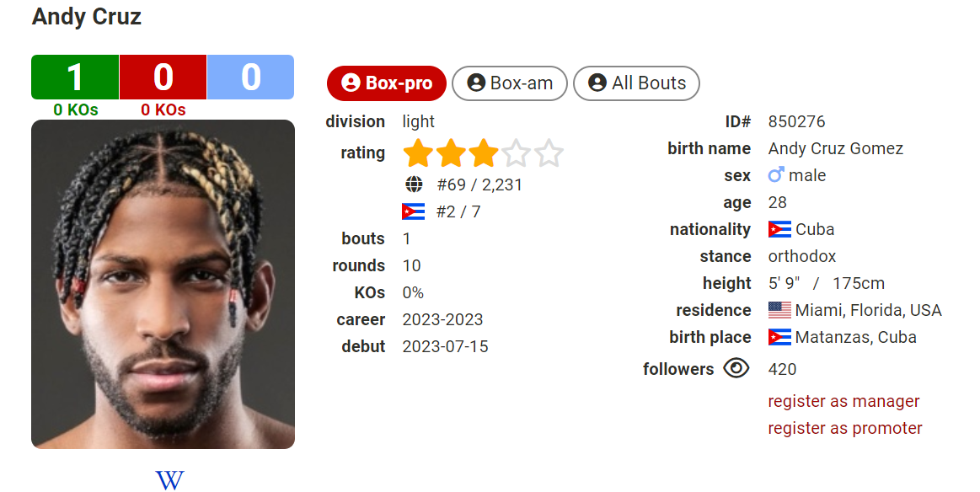Click the register as promoter link
This screenshot has width=980, height=492.
pos(845,428)
